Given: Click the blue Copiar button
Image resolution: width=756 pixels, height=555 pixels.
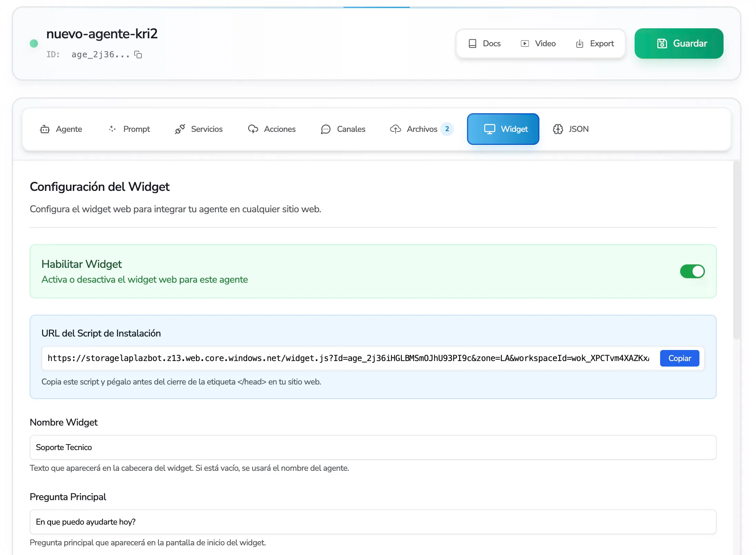Looking at the screenshot, I should [679, 358].
